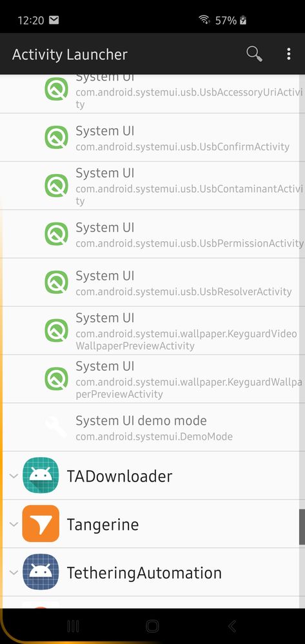Expand the Tangerine chevron
The image size is (305, 644).
[14, 524]
